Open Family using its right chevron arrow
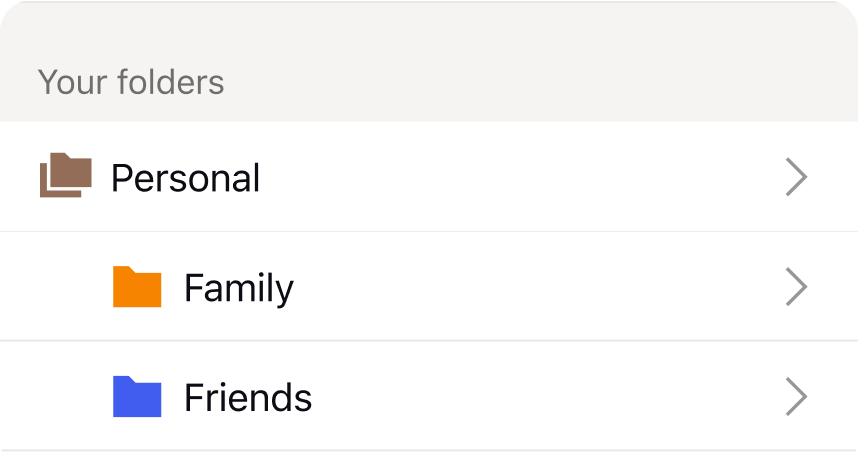The height and width of the screenshot is (472, 858). [x=796, y=287]
